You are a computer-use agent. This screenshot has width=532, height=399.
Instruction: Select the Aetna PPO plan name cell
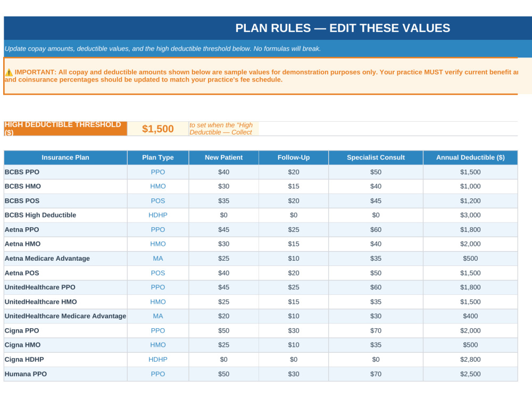[x=65, y=230]
